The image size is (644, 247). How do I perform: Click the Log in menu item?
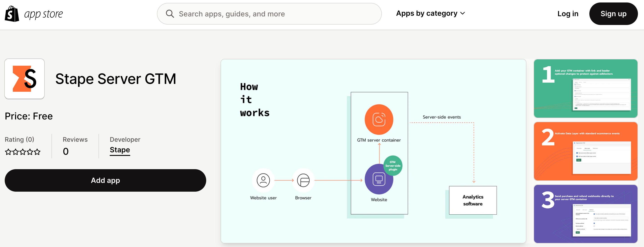(568, 13)
